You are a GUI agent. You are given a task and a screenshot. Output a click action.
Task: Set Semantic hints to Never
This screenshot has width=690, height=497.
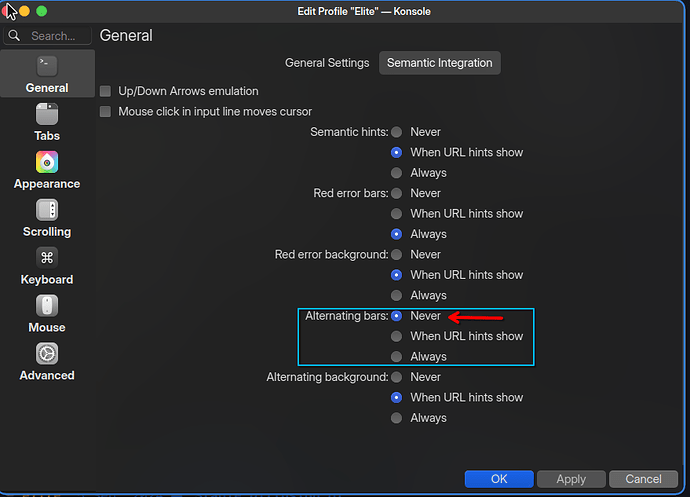click(397, 132)
